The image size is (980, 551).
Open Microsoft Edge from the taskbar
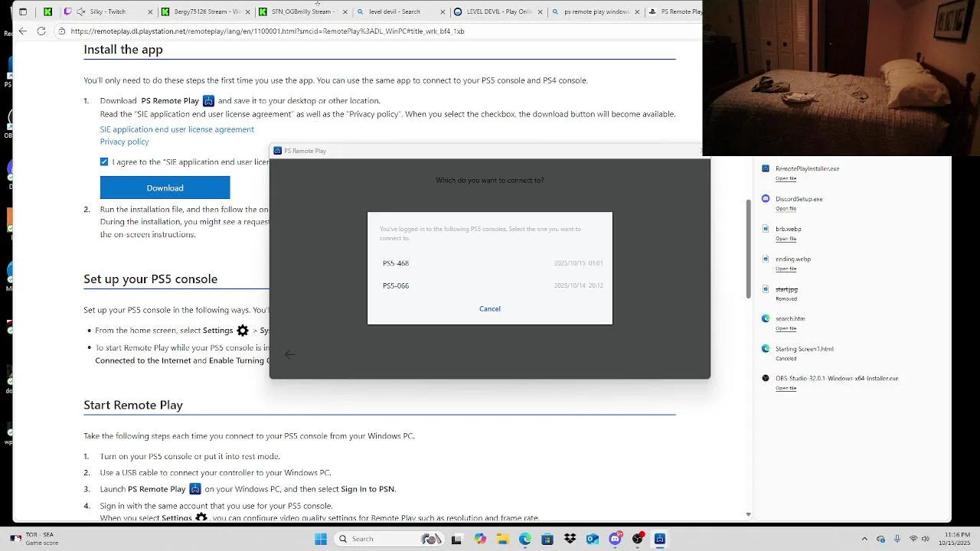pyautogui.click(x=525, y=539)
